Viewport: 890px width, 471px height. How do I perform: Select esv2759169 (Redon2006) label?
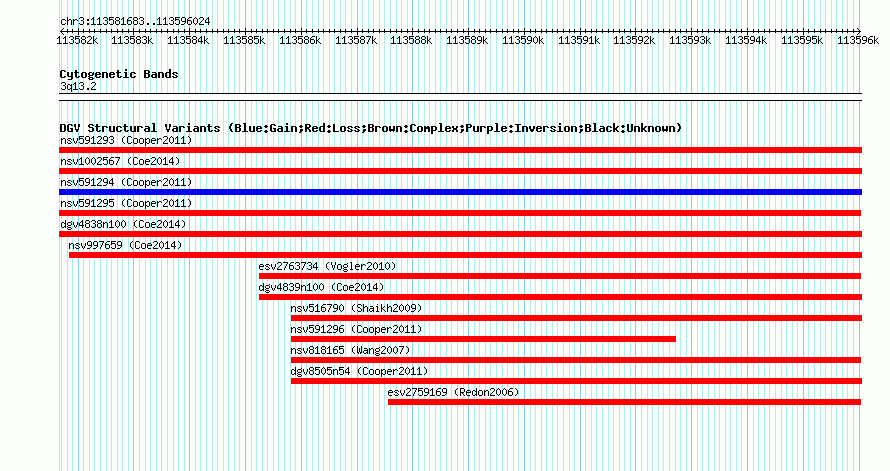coord(454,392)
